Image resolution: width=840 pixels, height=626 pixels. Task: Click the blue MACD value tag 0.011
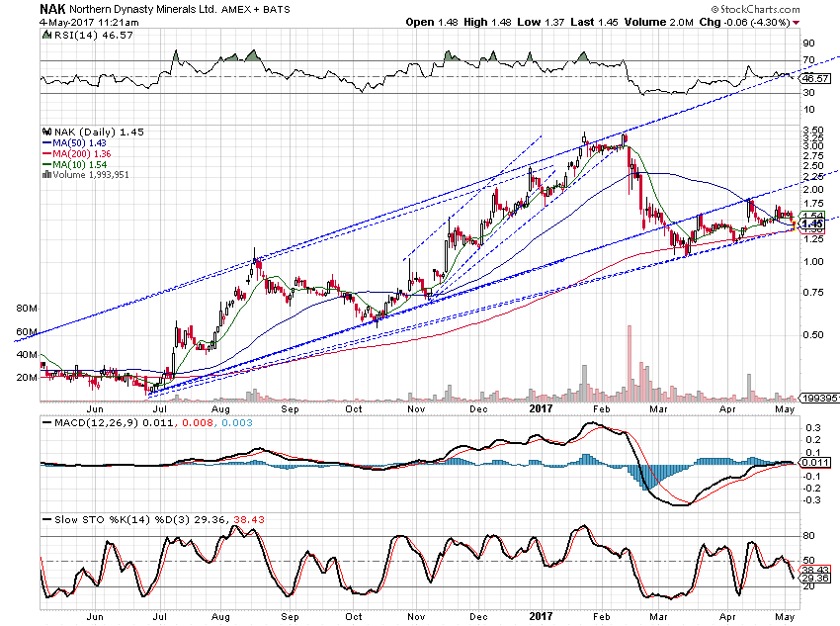[x=813, y=462]
